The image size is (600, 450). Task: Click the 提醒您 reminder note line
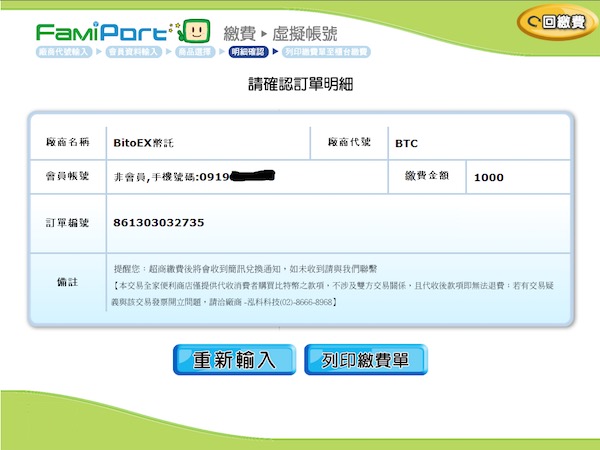pos(245,269)
